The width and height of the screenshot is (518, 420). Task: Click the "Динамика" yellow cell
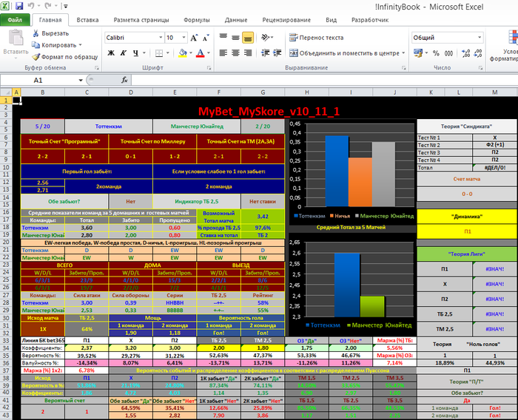click(x=467, y=217)
